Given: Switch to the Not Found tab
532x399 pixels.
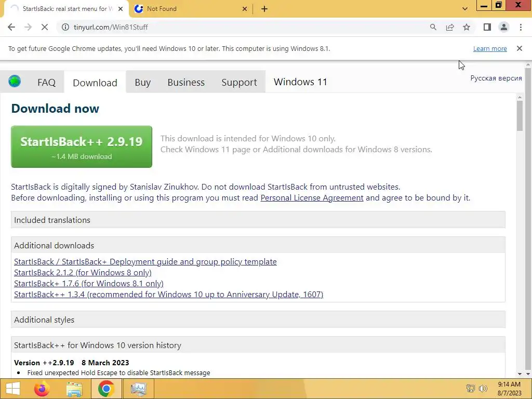Looking at the screenshot, I should pos(190,9).
